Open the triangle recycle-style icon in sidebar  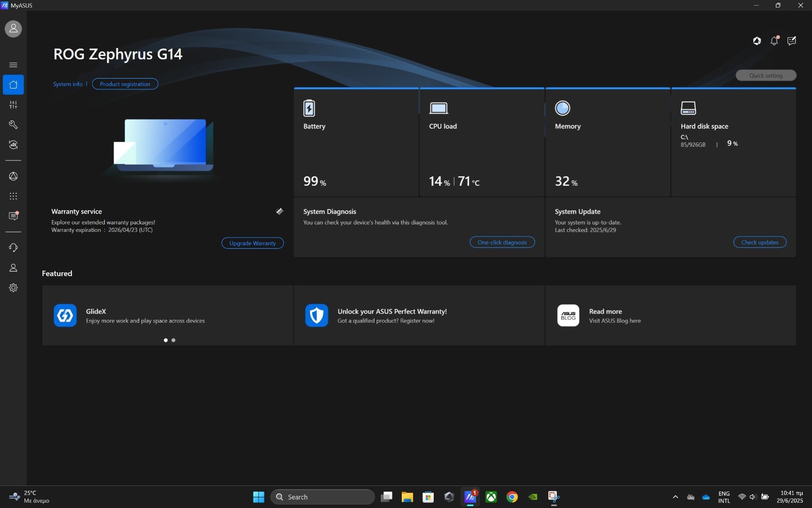(13, 176)
